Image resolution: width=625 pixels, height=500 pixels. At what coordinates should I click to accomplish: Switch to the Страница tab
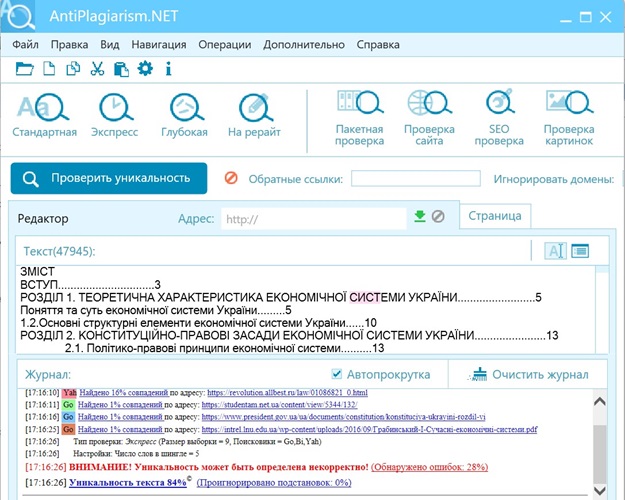coord(495,216)
